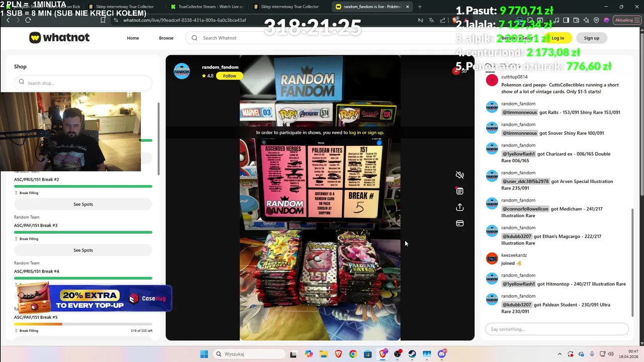Screen dimensions: 644x362
Task: Open Copilot from the taskbar
Action: click(x=308, y=354)
